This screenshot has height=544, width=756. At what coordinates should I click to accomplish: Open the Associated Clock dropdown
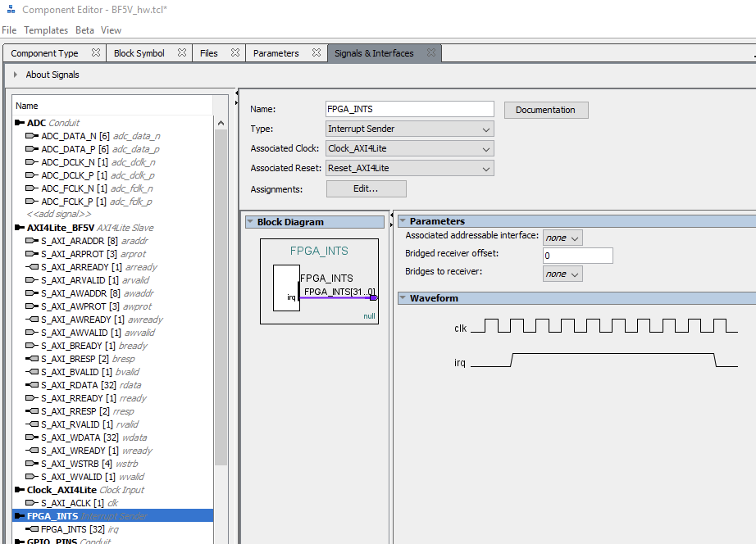tap(410, 148)
